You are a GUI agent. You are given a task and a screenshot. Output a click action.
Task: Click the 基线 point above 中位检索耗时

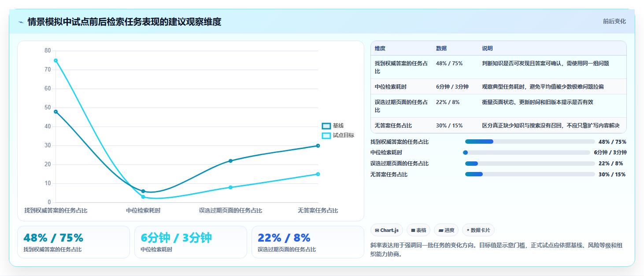[x=143, y=191]
